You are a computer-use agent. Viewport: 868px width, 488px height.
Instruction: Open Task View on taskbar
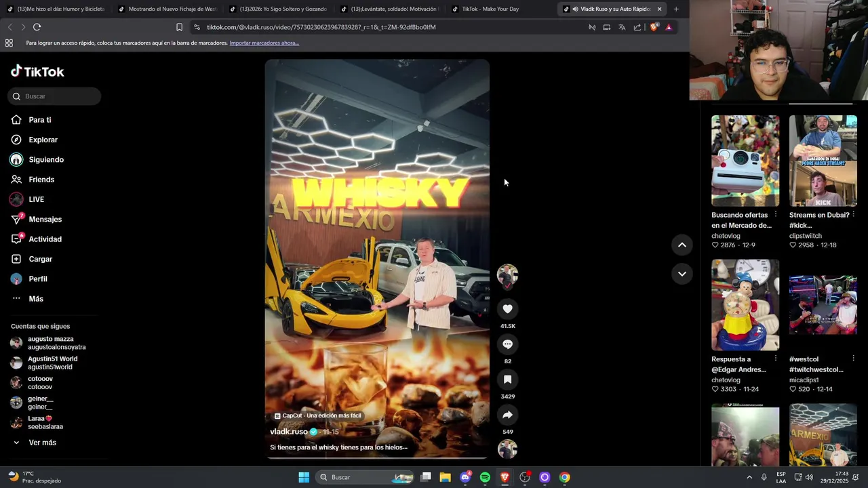click(426, 477)
